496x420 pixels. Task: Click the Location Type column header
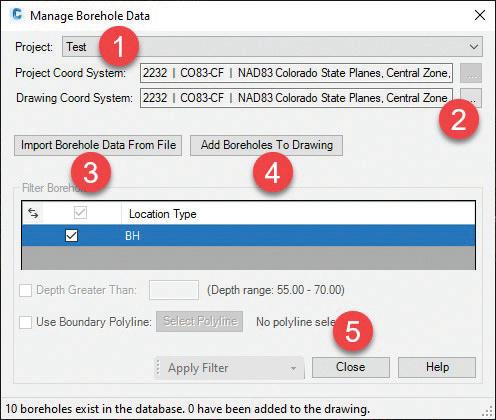coord(163,214)
